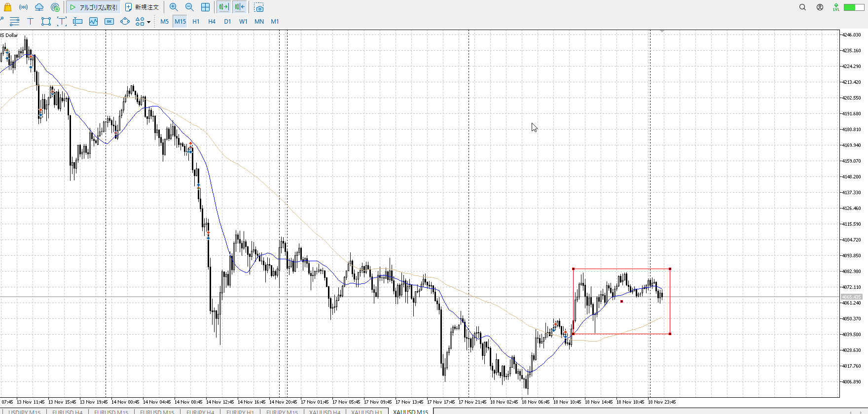Open the search magnifier at top right
The image size is (868, 414).
pos(802,7)
